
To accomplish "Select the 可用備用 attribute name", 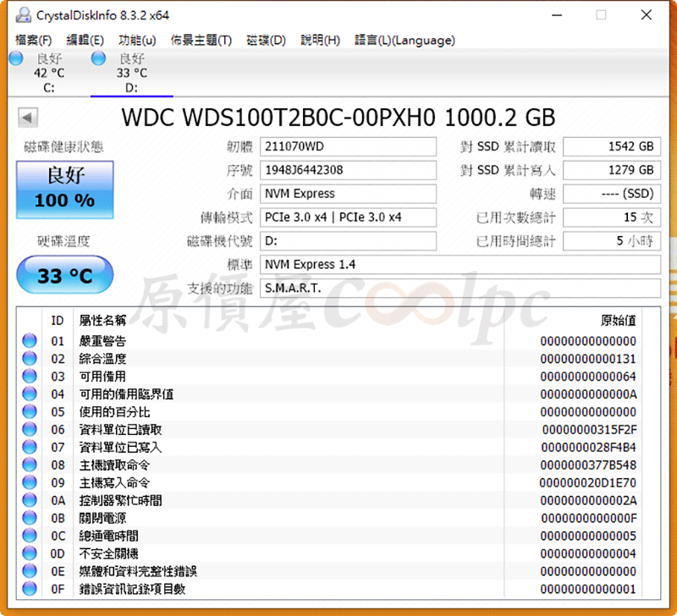I will pyautogui.click(x=102, y=377).
